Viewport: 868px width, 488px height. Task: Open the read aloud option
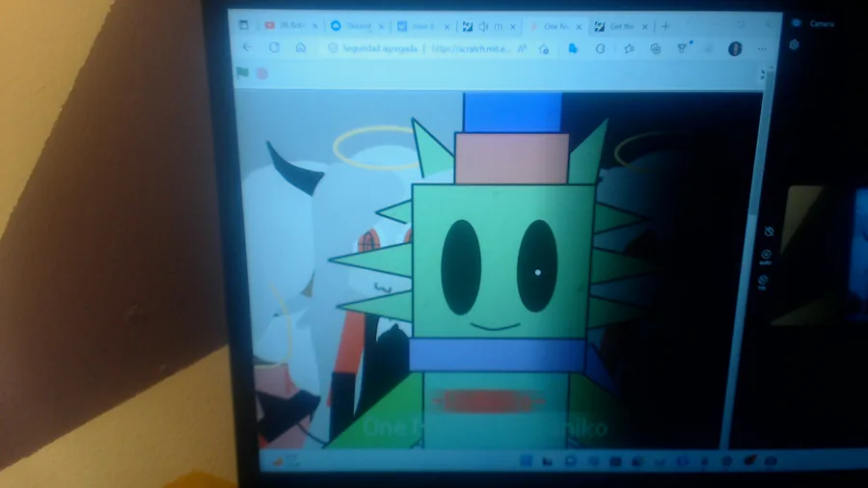(522, 48)
